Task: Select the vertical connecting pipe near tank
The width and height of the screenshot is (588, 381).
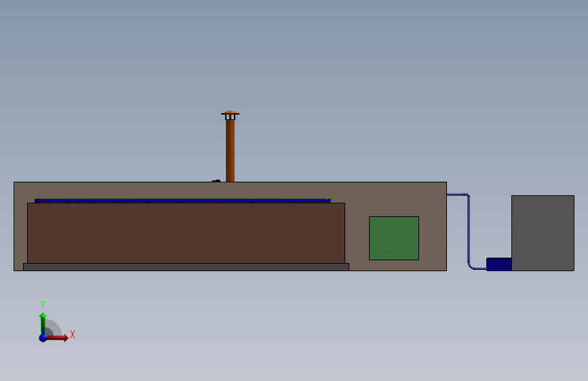Action: (x=469, y=228)
